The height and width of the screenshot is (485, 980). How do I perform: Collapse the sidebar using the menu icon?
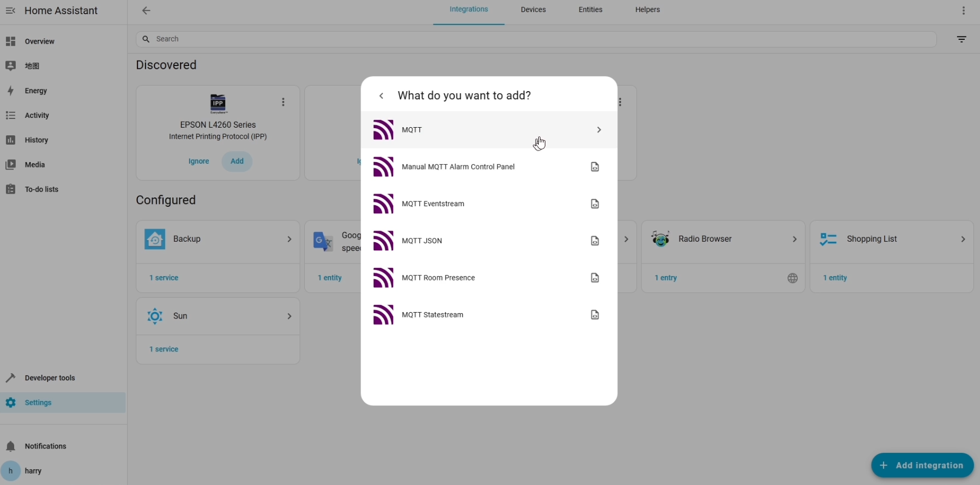click(10, 11)
